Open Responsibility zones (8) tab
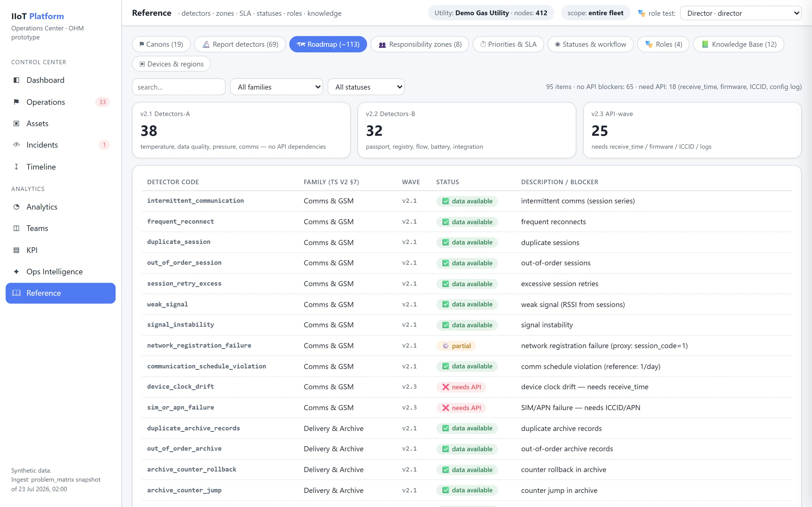The image size is (812, 507). click(x=420, y=44)
